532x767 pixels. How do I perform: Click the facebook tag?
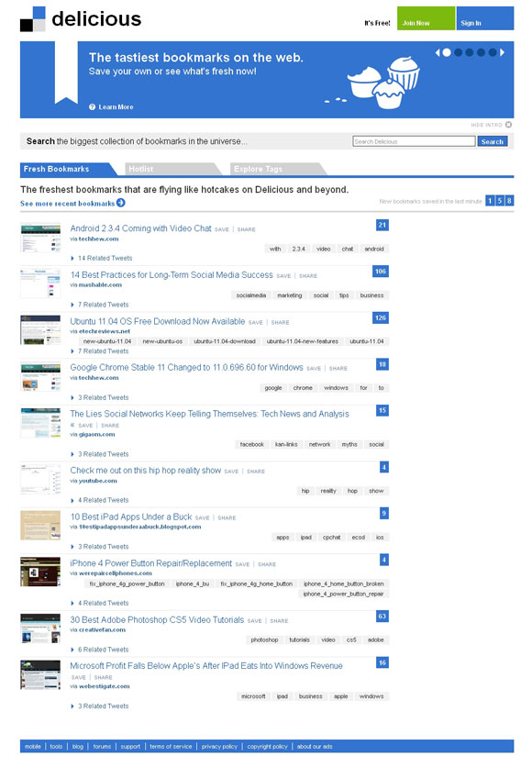252,444
